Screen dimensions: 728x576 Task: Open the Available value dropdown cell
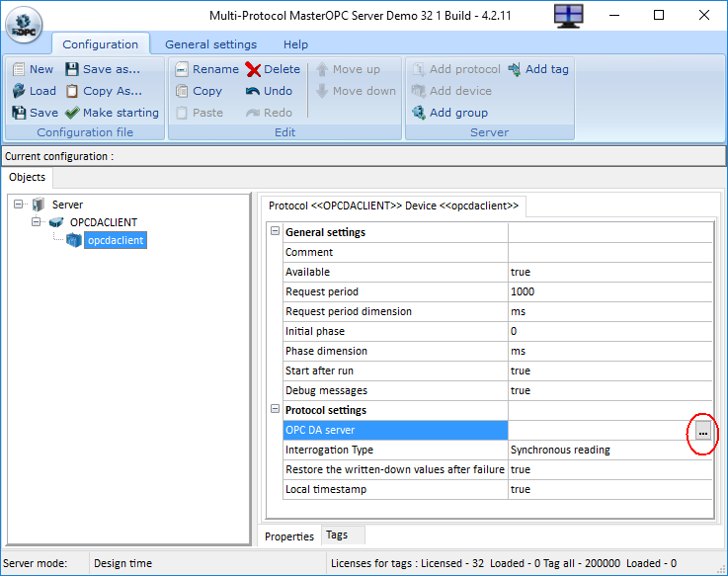click(610, 273)
